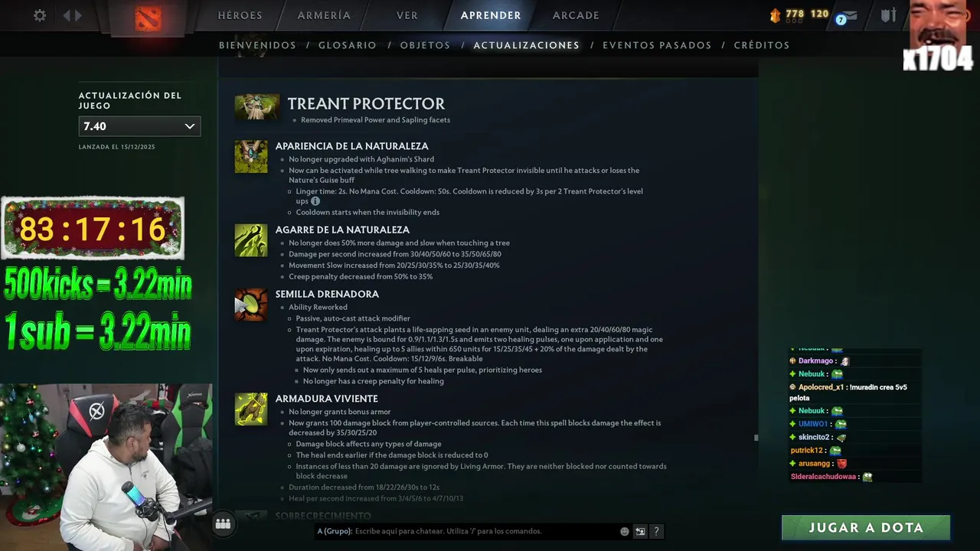980x551 pixels.
Task: Click the chat message input field
Action: tap(486, 531)
